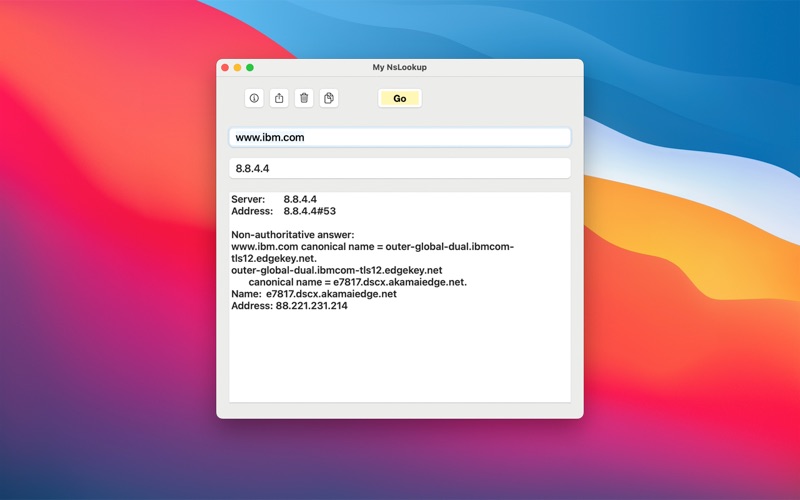
Task: Click 'www.ibm.com canonical name' line
Action: click(x=372, y=246)
